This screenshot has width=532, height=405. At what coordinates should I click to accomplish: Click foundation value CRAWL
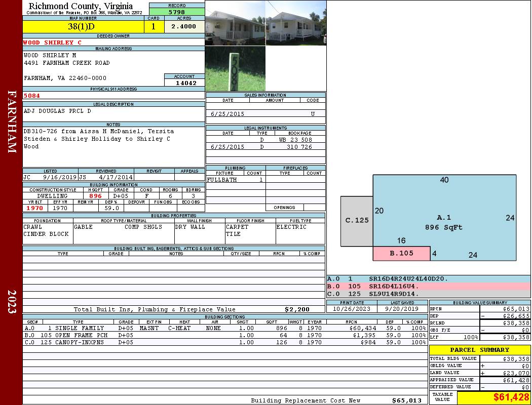[32, 227]
